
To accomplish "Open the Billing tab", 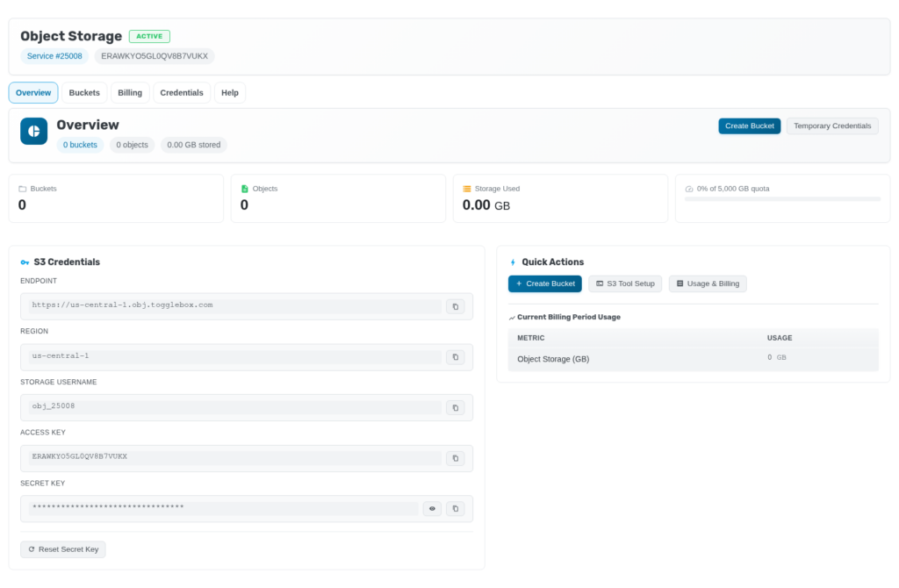I will click(x=130, y=93).
